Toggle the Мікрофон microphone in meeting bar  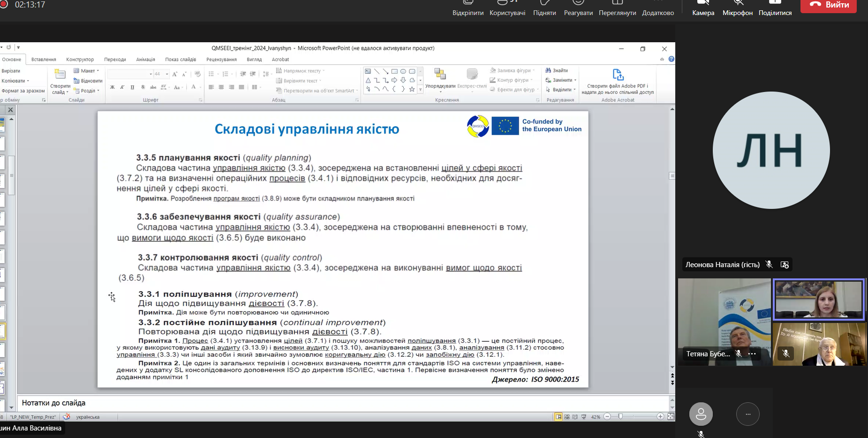(x=737, y=8)
